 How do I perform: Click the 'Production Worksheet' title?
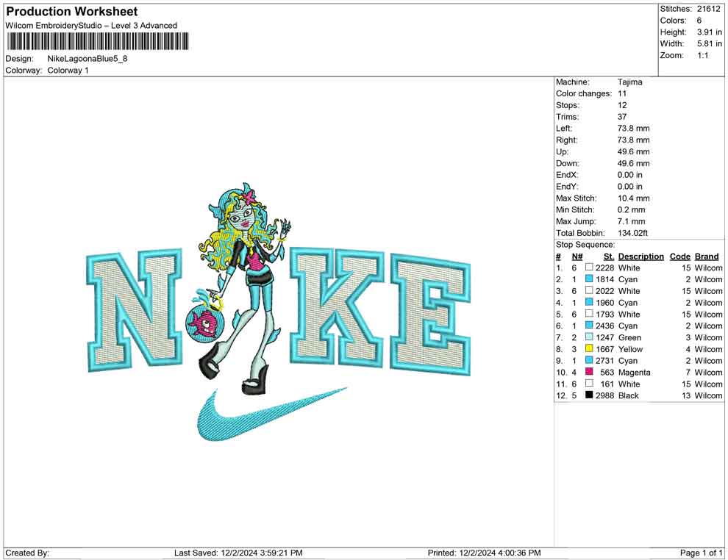(x=72, y=12)
